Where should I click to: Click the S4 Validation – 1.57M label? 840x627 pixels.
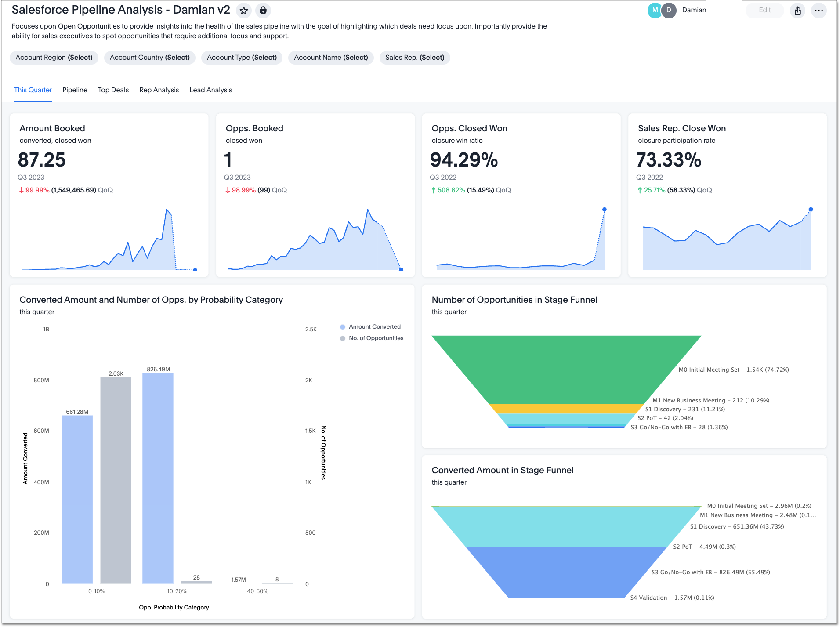click(672, 598)
